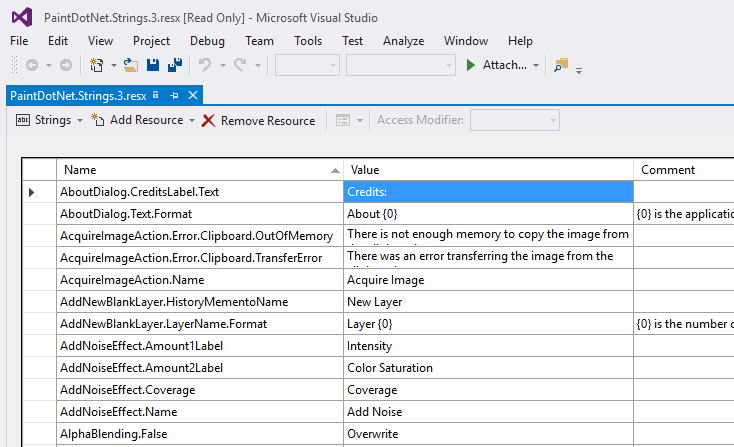The image size is (734, 447).
Task: Open the Team menu
Action: click(x=259, y=41)
